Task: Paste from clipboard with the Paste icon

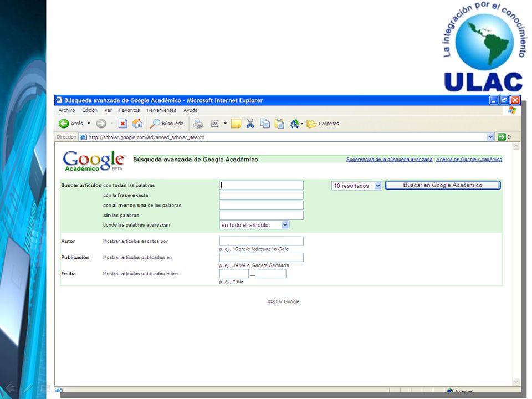Action: pyautogui.click(x=279, y=124)
